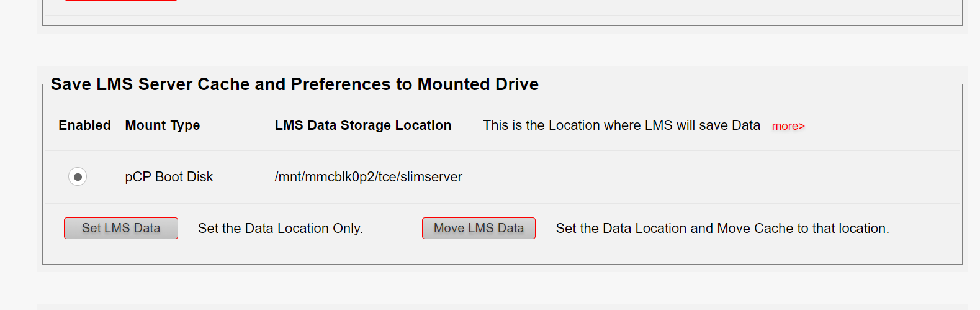Click "Mounted Drive" in the section heading

coord(478,84)
